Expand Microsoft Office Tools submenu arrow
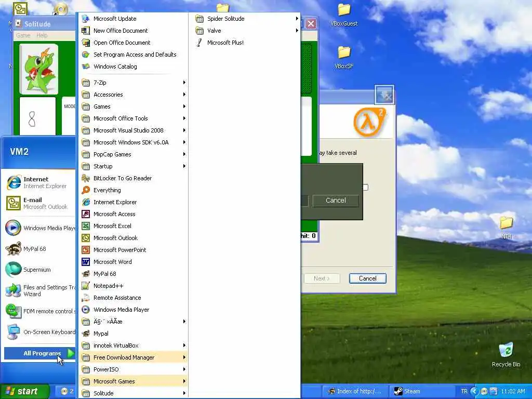Viewport: 532px width, 399px height. click(184, 118)
